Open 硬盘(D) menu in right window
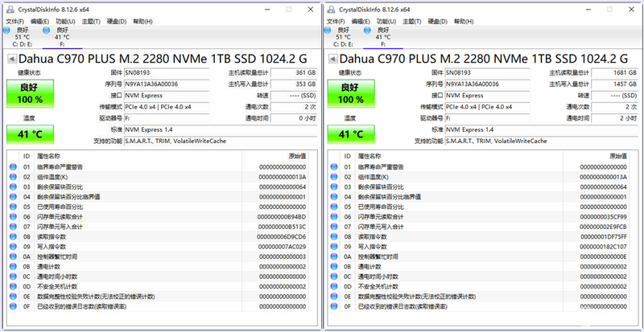This screenshot has height=332, width=644. point(437,22)
